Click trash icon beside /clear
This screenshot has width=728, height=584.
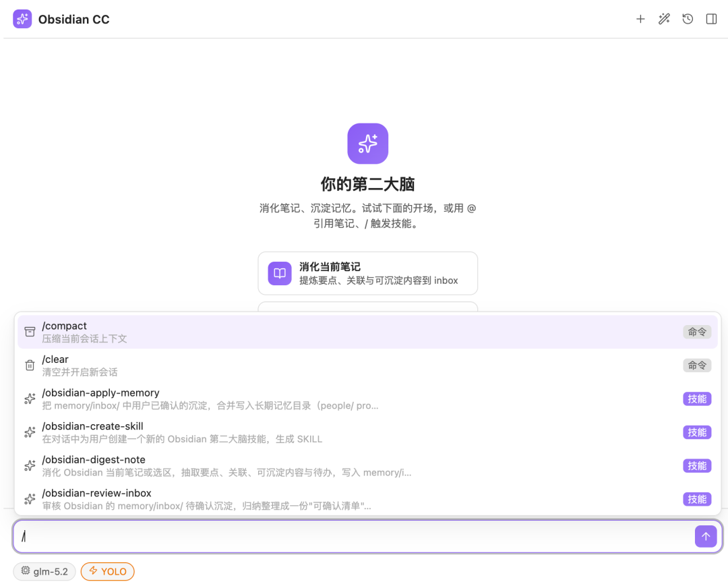coord(30,366)
